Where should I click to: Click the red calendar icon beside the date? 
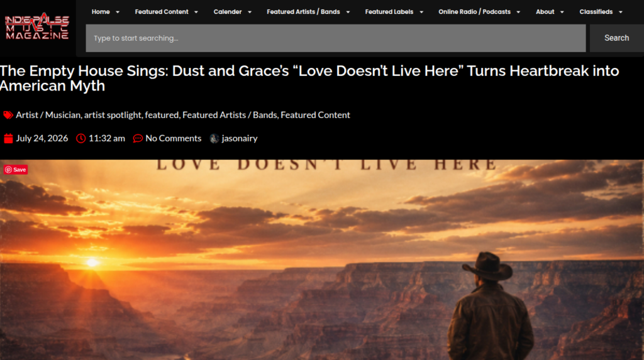point(8,138)
